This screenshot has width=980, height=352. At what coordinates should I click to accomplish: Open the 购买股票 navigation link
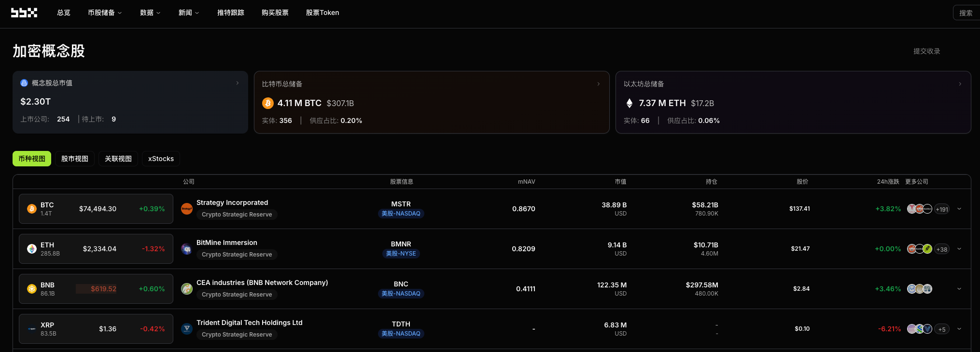point(275,13)
